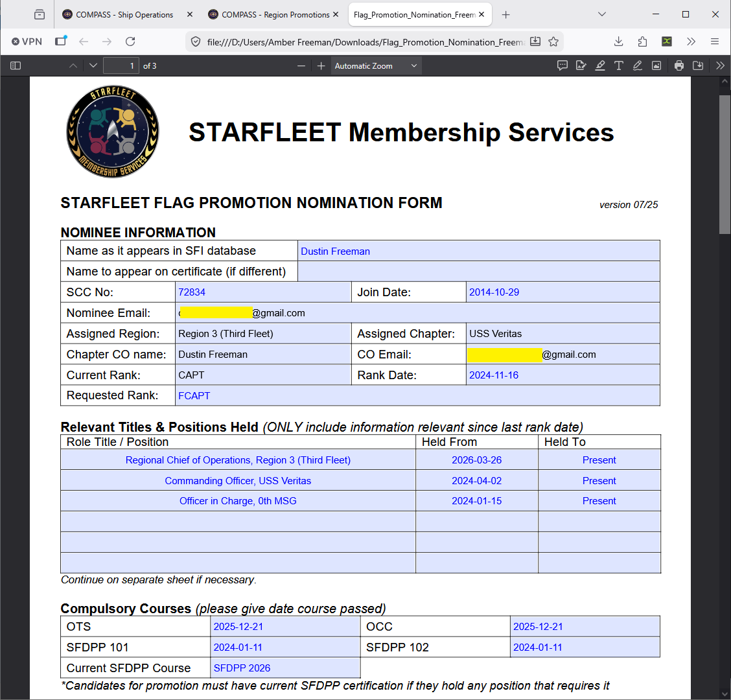Go to the next PDF page

click(x=93, y=65)
